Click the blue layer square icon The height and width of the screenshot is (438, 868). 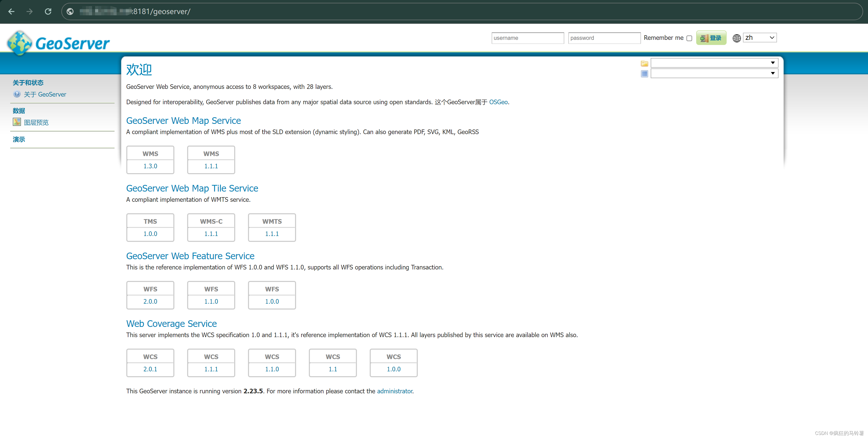tap(644, 74)
